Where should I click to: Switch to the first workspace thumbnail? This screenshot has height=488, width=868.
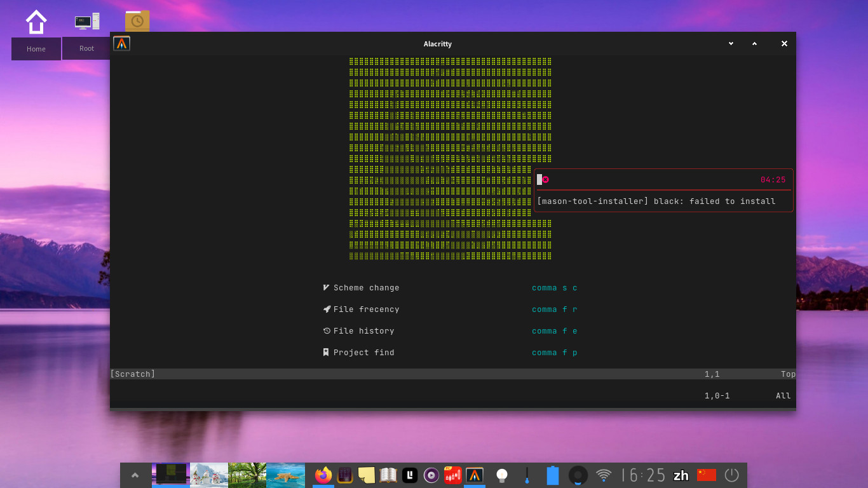pos(171,475)
